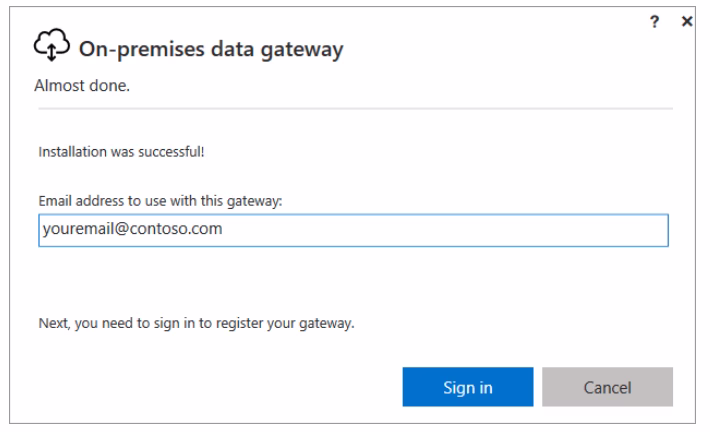This screenshot has height=432, width=710.
Task: Click the cloud upload gateway logo
Action: pyautogui.click(x=52, y=45)
